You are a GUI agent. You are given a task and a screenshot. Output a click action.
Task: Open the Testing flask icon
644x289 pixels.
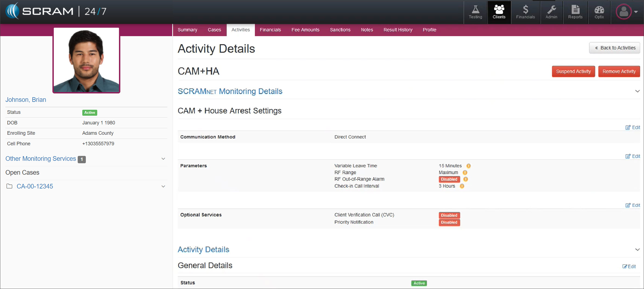point(475,10)
